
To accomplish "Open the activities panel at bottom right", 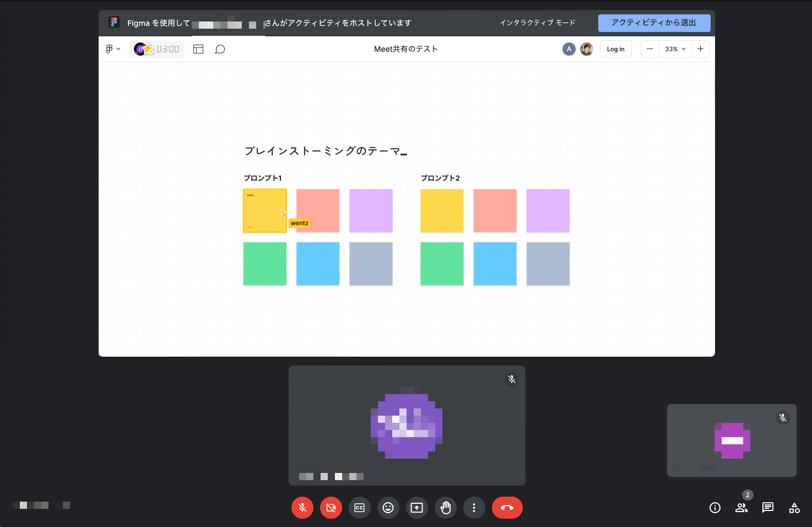I will pyautogui.click(x=794, y=508).
